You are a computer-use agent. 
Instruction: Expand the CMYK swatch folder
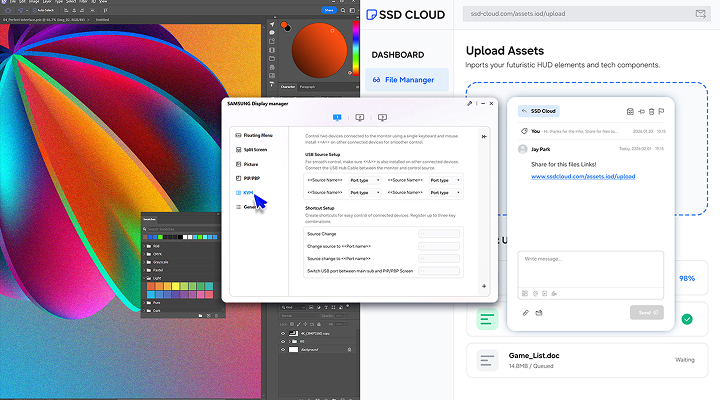(x=145, y=254)
